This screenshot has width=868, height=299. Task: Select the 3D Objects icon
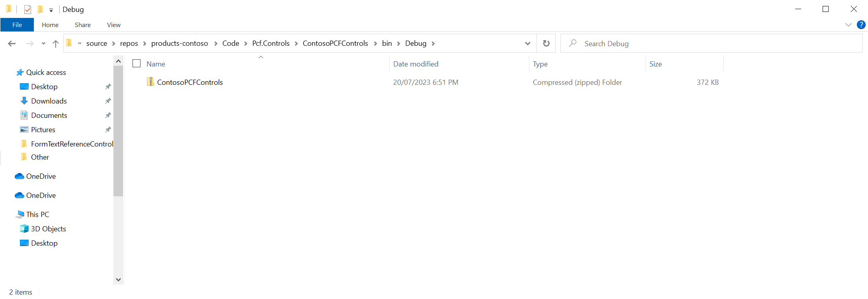(24, 229)
